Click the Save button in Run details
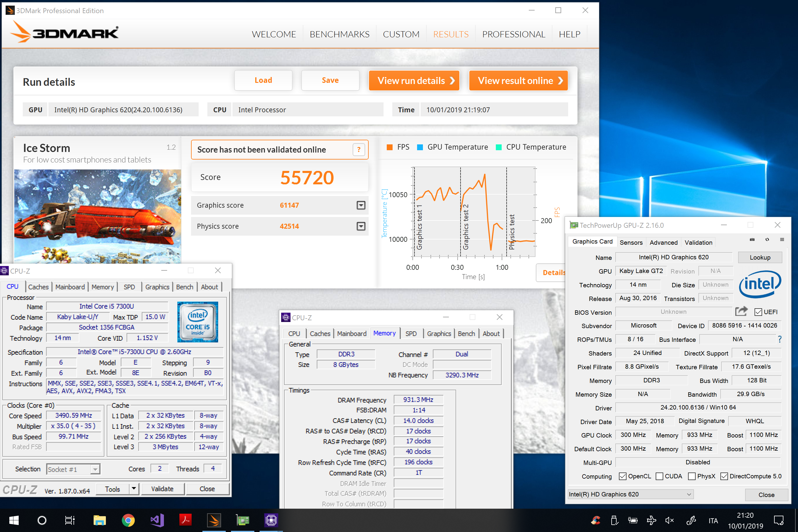This screenshot has width=798, height=532. click(x=330, y=80)
